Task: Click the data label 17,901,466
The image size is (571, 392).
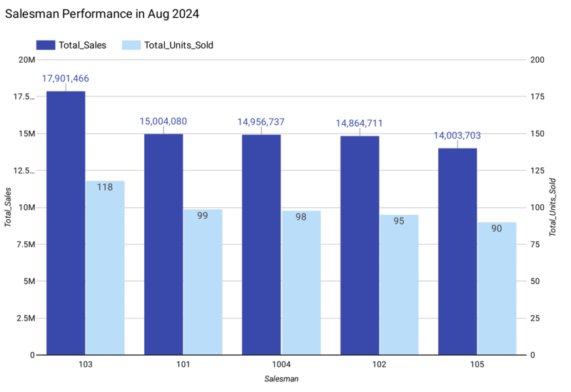Action: [65, 79]
